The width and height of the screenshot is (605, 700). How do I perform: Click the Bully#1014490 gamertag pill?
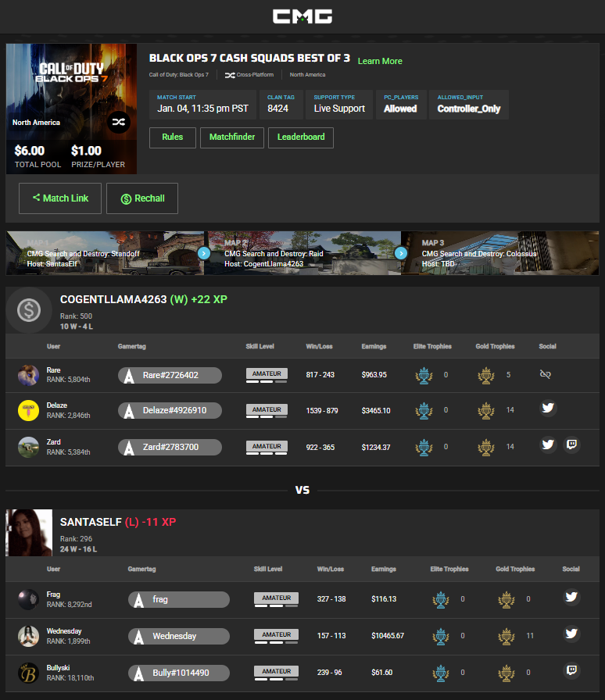pyautogui.click(x=179, y=673)
